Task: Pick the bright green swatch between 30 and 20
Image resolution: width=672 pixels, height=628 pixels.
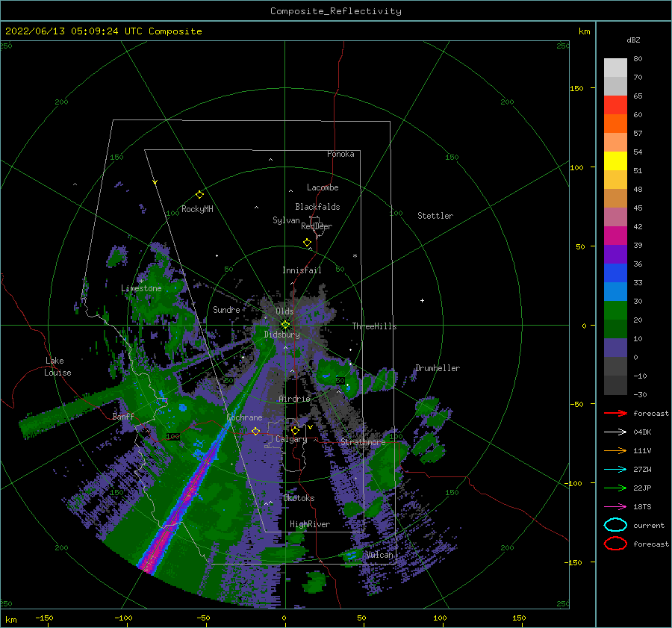Action: (x=615, y=310)
